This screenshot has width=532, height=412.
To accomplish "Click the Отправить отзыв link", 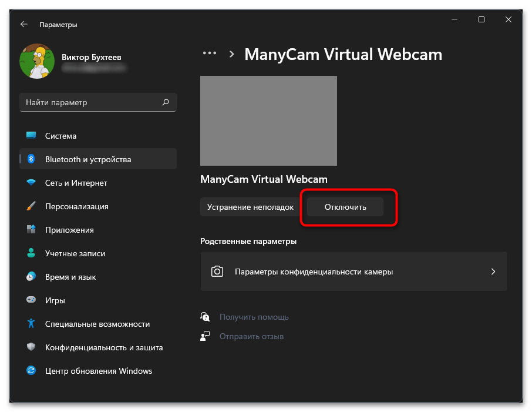I will [x=251, y=336].
